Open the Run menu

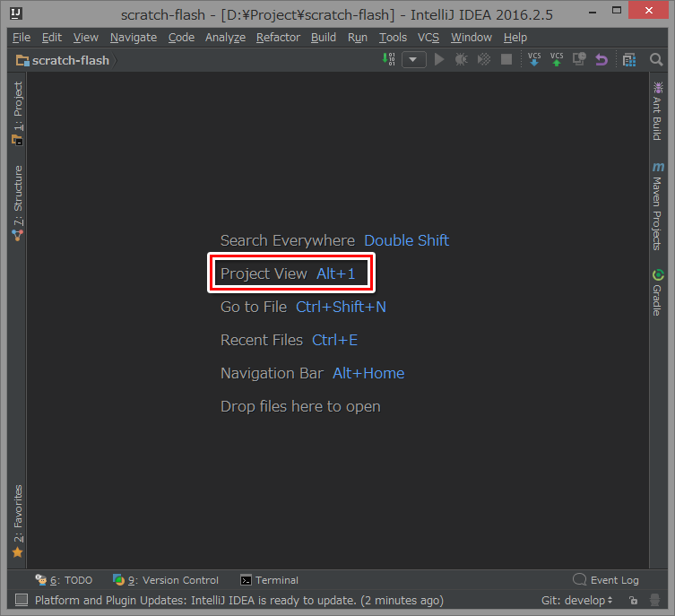358,38
